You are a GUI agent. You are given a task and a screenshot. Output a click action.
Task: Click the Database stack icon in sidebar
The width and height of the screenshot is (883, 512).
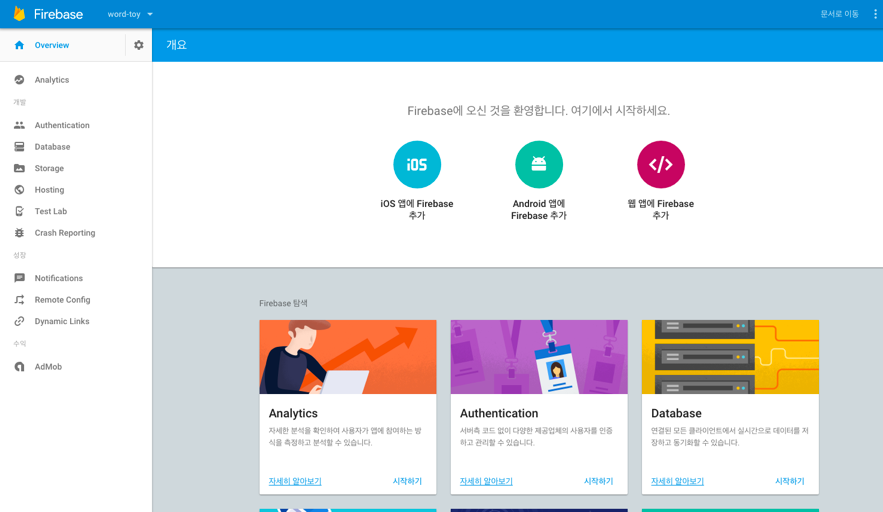click(19, 146)
